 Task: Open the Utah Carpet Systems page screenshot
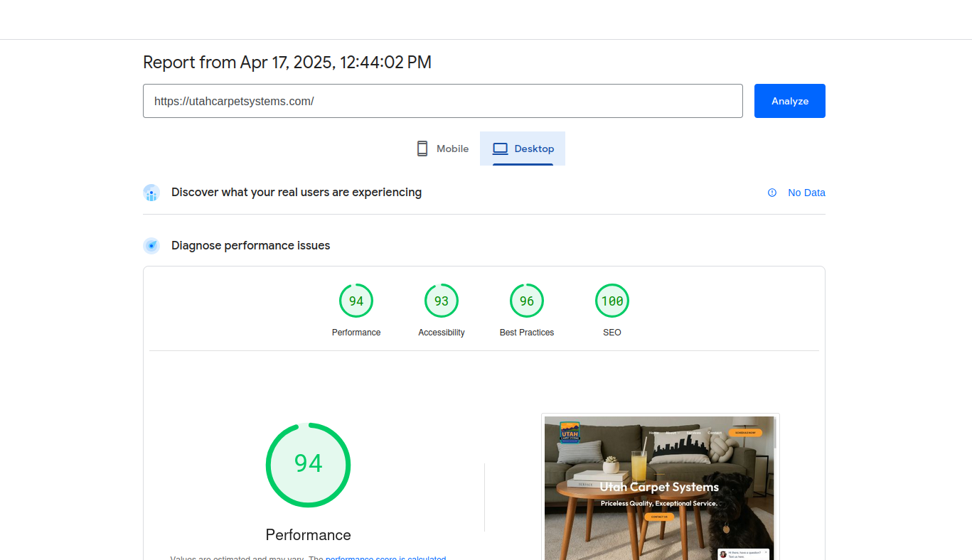point(659,488)
